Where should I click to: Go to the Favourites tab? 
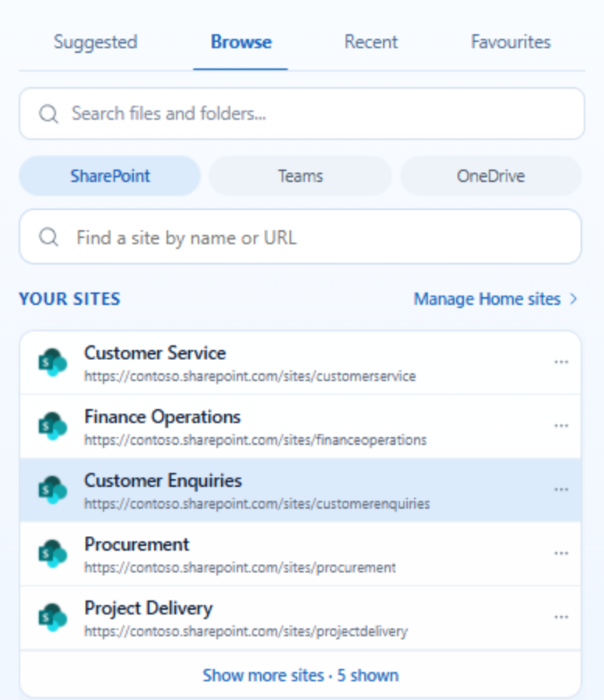511,43
